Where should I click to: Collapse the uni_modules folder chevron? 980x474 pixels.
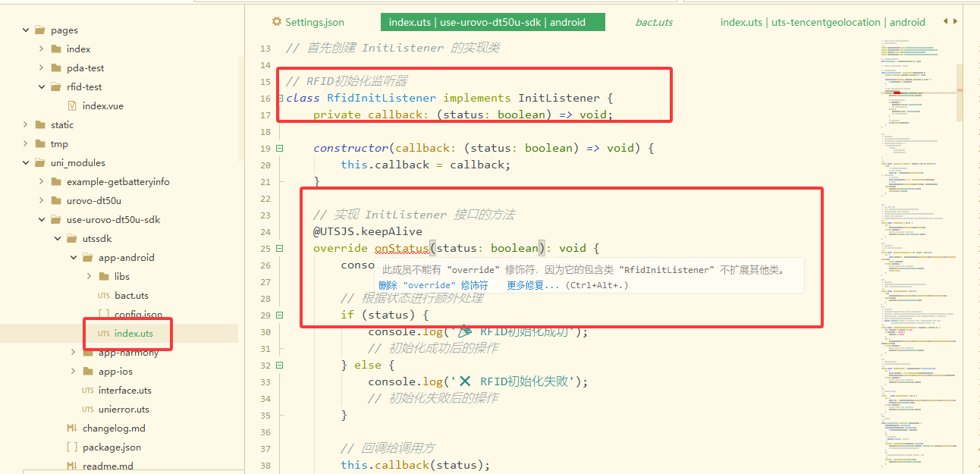coord(25,163)
